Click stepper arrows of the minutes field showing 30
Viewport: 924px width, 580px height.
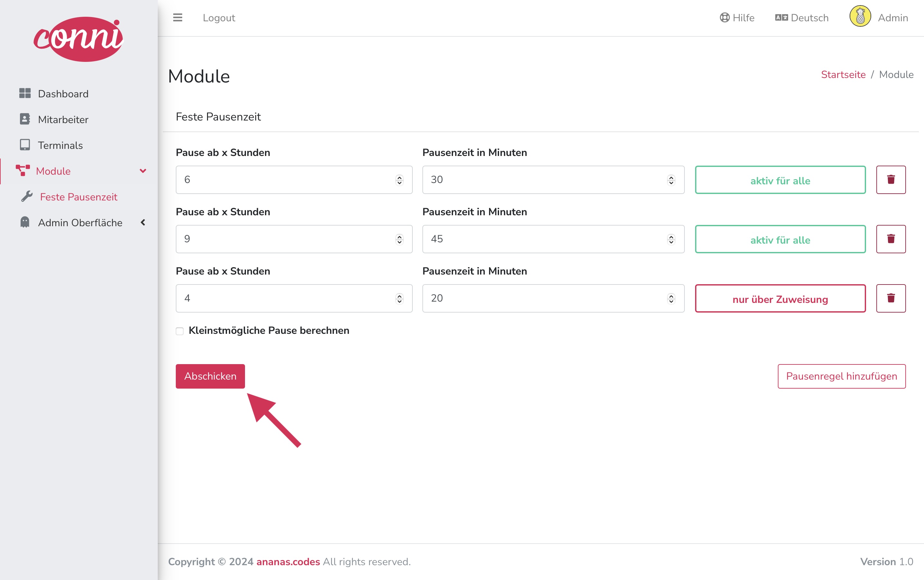(x=671, y=180)
